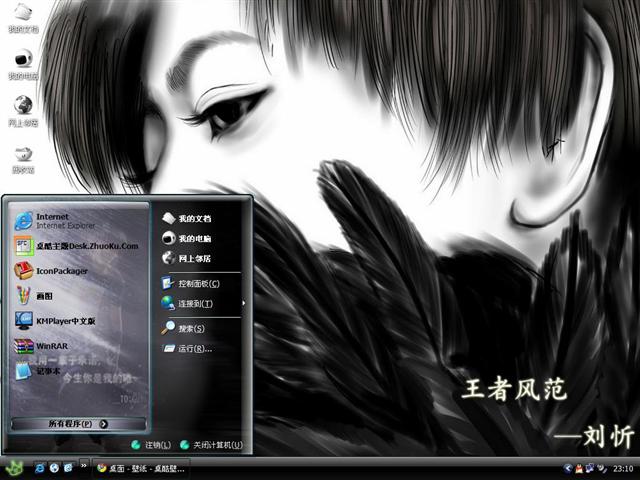Click the third quick launch icon
This screenshot has width=640, height=480.
pos(68,468)
